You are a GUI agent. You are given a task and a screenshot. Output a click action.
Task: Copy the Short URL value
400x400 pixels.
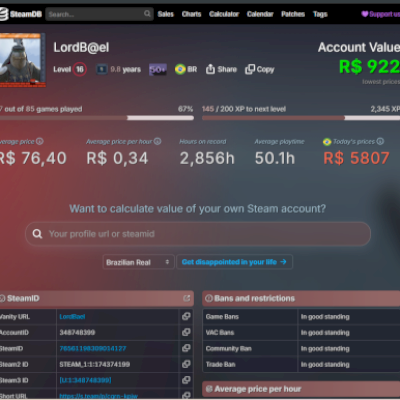point(186,395)
